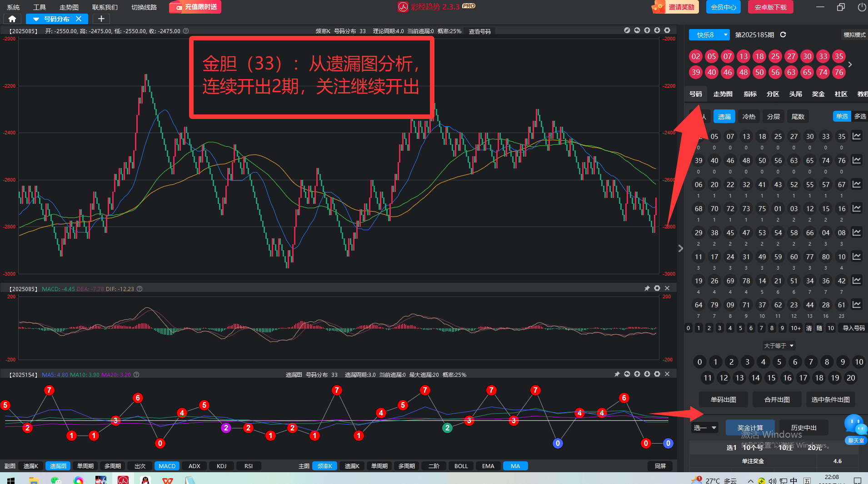The image size is (868, 484).
Task: Switch filter to 遗漏
Action: click(724, 117)
